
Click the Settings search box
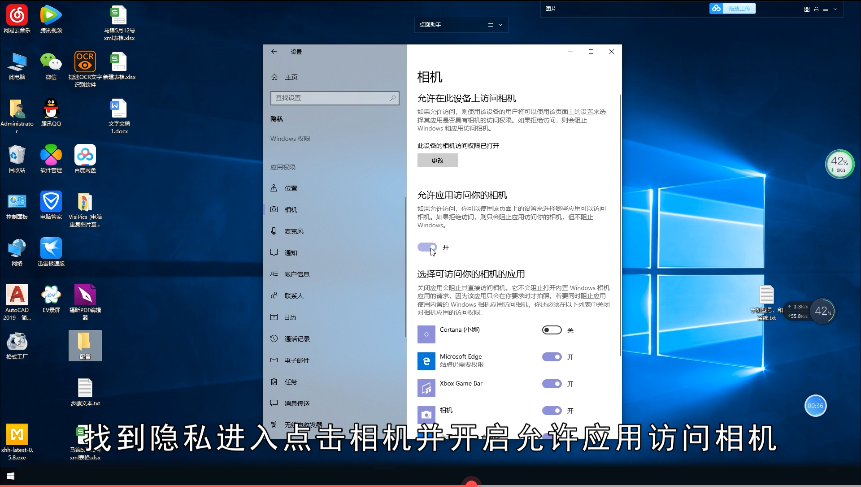click(x=334, y=98)
